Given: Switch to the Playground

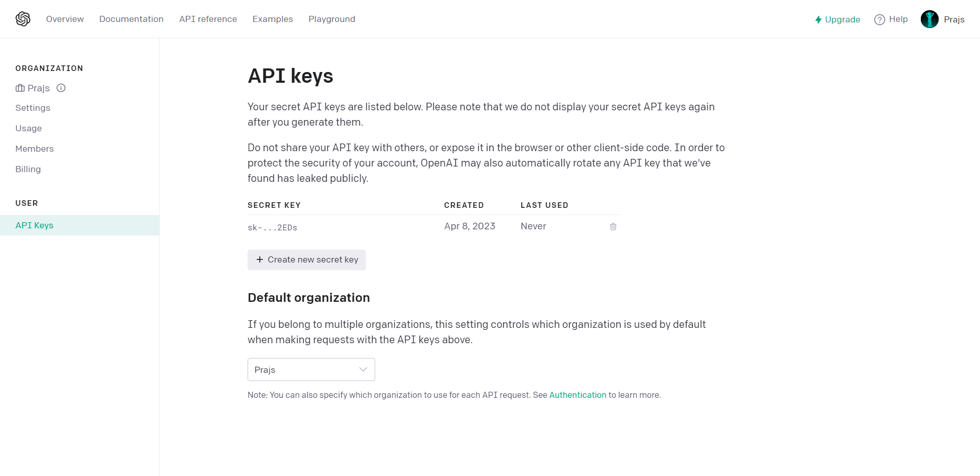Looking at the screenshot, I should tap(332, 19).
